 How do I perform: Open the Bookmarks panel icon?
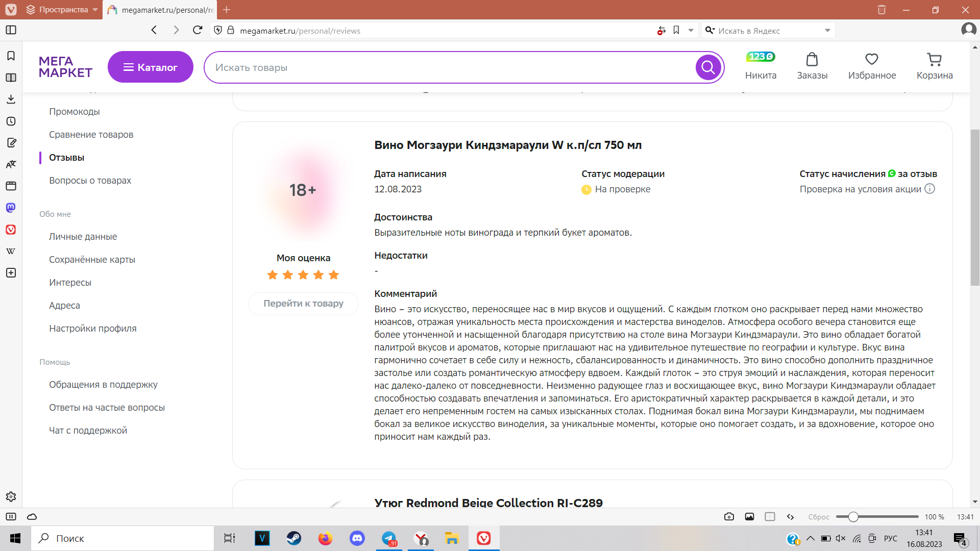tap(11, 56)
